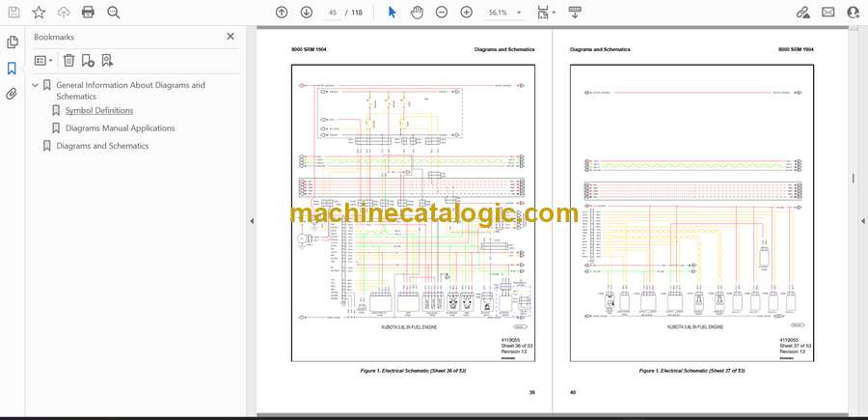Open General Information About Diagrams bookmark

pyautogui.click(x=130, y=91)
